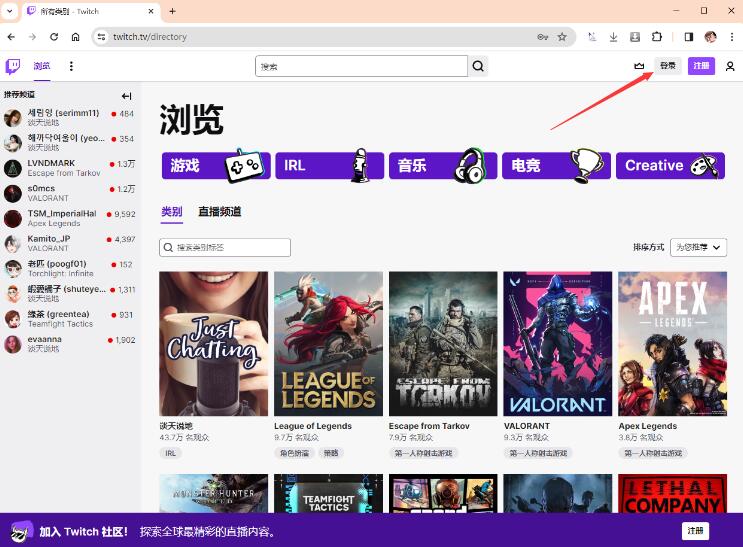Open LVNDMARK channel in sidebar
This screenshot has height=547, width=743.
tap(69, 168)
